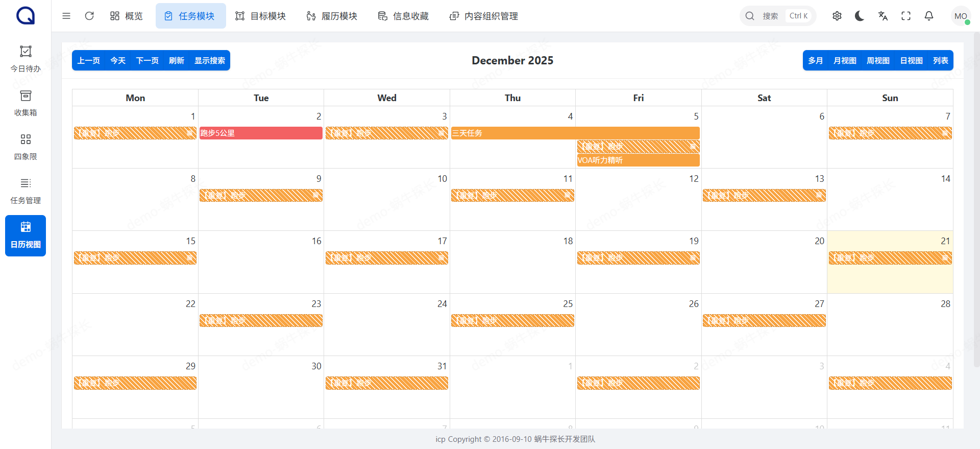Screen dimensions: 980x449
Task: Switch to the 目标模块 tab
Action: point(260,16)
